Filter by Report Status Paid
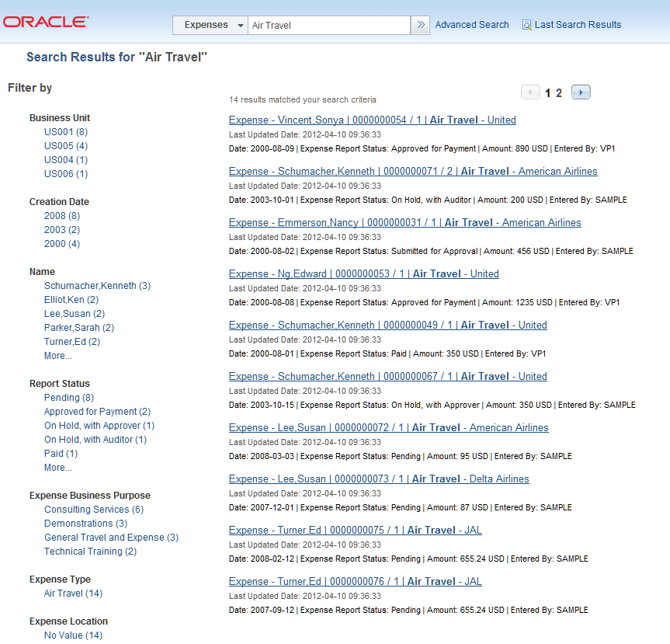Screen dimensions: 670x644 (61, 454)
